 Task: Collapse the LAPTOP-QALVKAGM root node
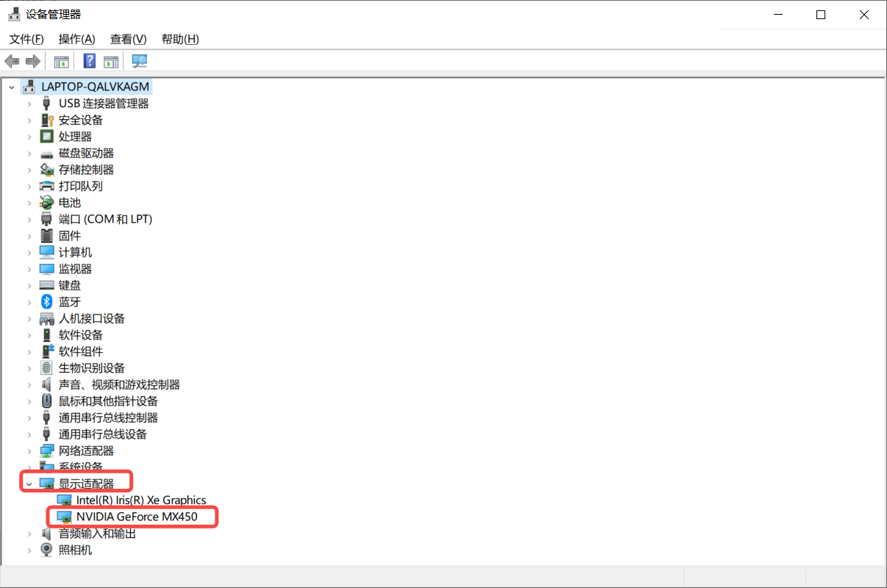coord(11,87)
